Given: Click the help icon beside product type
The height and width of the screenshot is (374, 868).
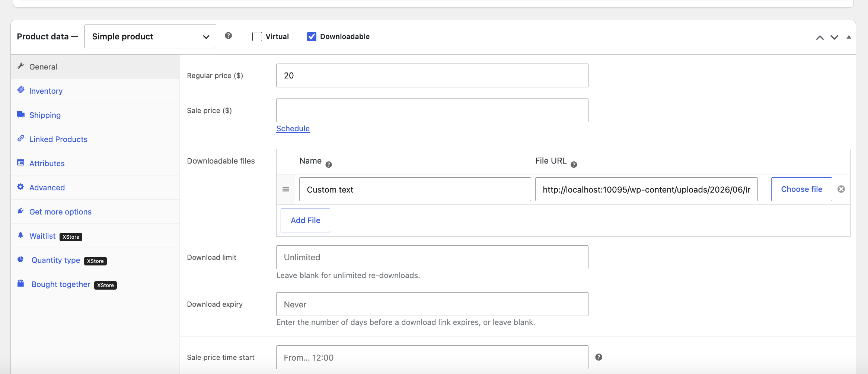Looking at the screenshot, I should (x=229, y=36).
